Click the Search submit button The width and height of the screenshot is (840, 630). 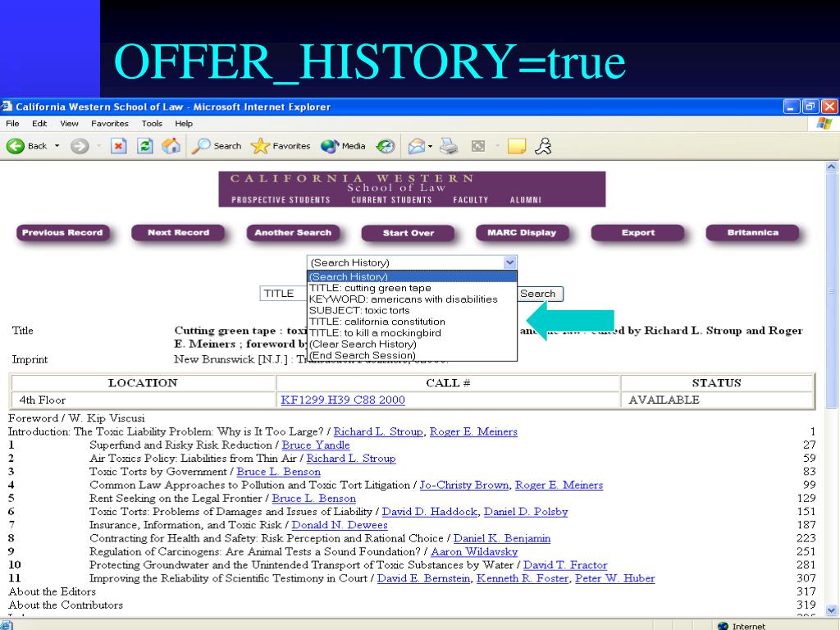(538, 294)
